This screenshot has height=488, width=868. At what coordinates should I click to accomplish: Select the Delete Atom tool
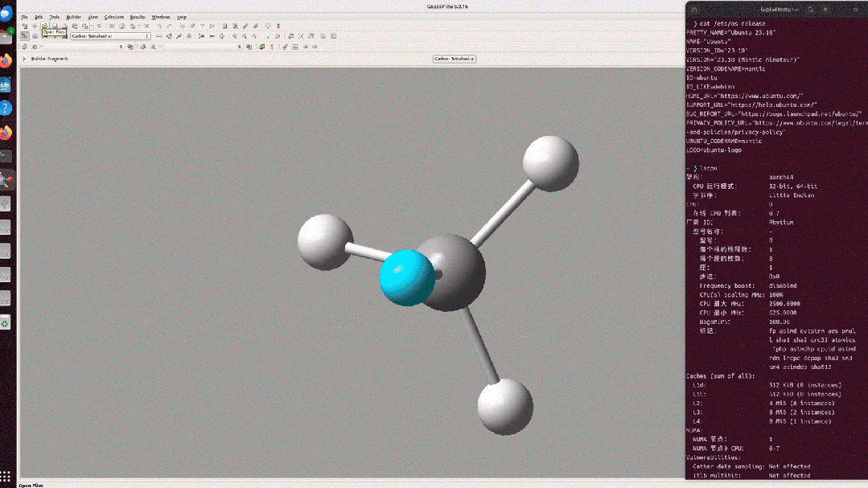[212, 36]
